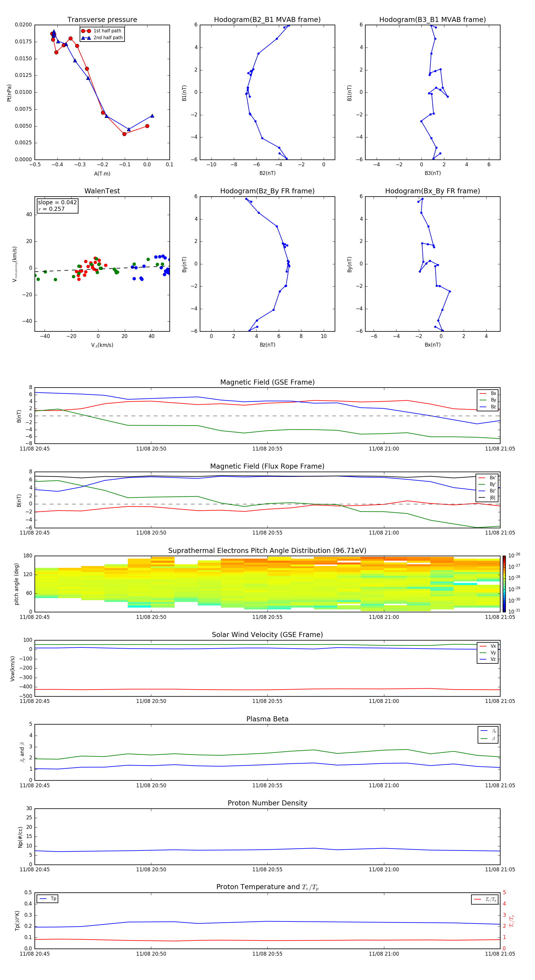Click the 'Bx(nT)' hodogram axis label
Image resolution: width=535 pixels, height=980 pixels.
[x=432, y=345]
